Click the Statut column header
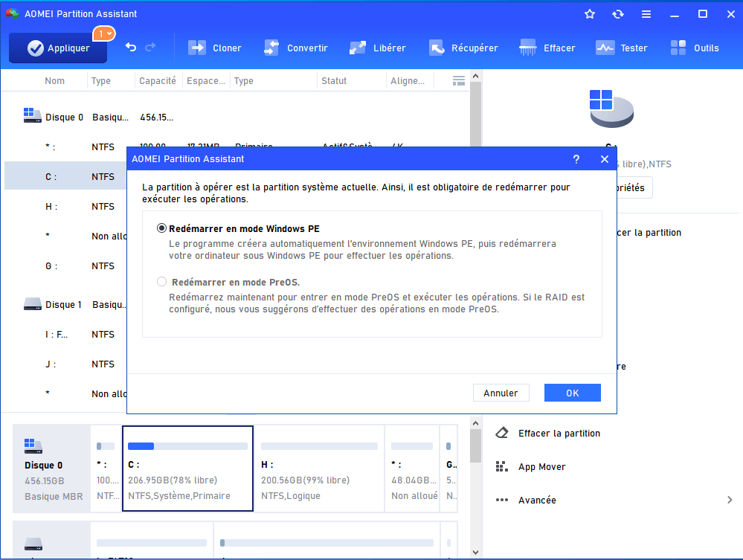Screen dimensions: 743x560 click(x=334, y=81)
